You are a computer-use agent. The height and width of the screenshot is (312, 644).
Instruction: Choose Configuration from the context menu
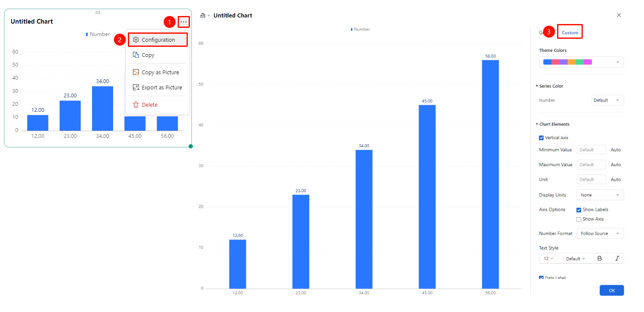(158, 40)
